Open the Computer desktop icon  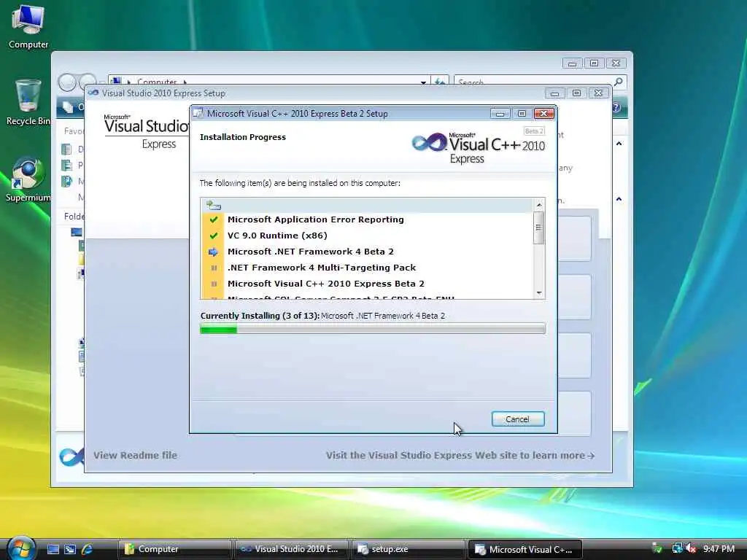(28, 26)
